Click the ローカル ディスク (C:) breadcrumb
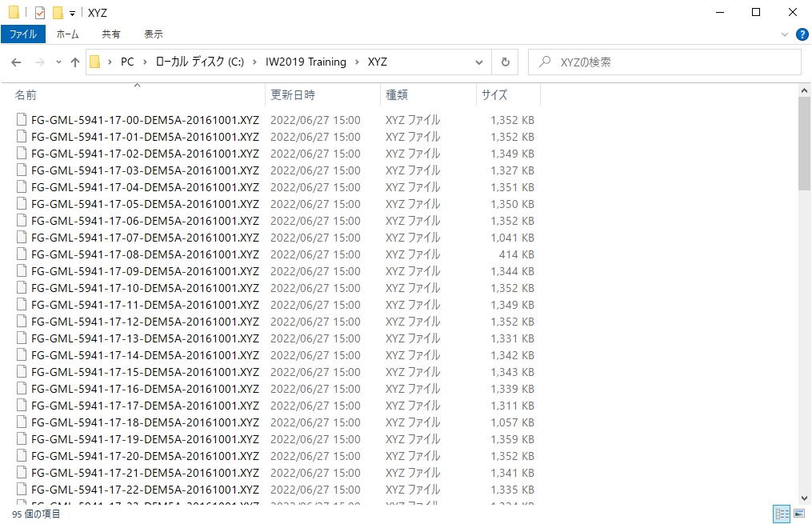Screen dimensions: 812x524 pos(200,62)
